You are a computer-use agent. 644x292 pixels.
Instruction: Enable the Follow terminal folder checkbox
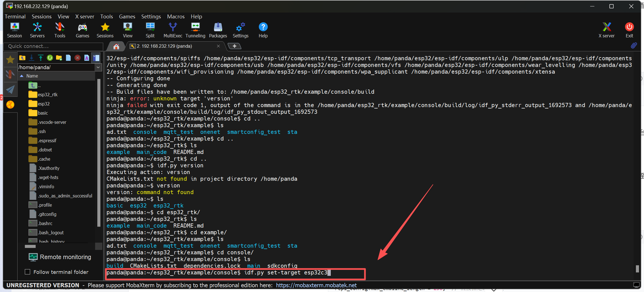[28, 272]
